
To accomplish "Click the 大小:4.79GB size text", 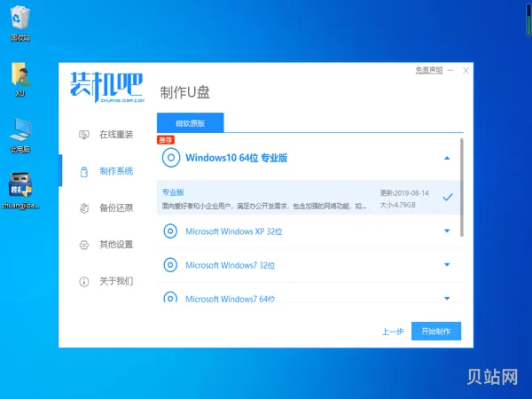I will pos(397,205).
